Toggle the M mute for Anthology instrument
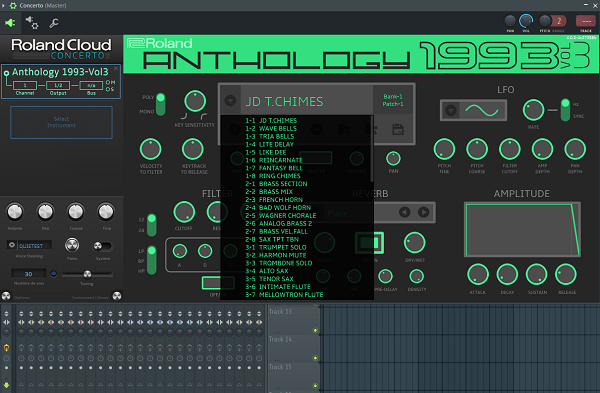This screenshot has width=600, height=393. [x=110, y=82]
